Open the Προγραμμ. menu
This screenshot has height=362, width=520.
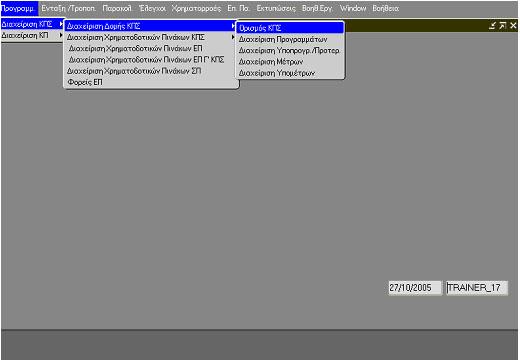pos(19,8)
